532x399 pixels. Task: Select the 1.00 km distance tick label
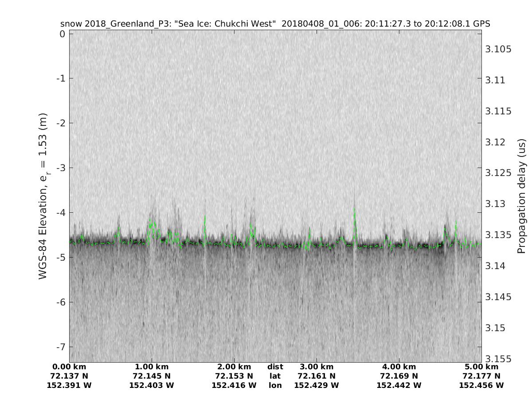pyautogui.click(x=152, y=367)
